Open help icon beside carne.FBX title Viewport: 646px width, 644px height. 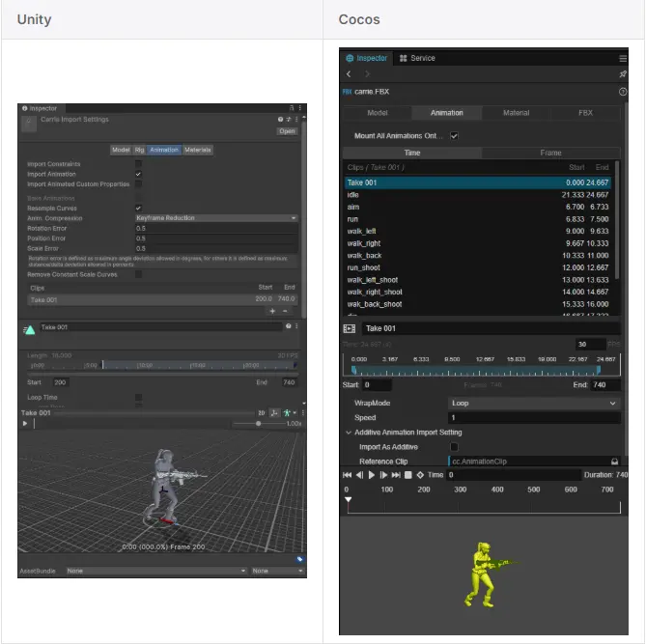click(623, 92)
